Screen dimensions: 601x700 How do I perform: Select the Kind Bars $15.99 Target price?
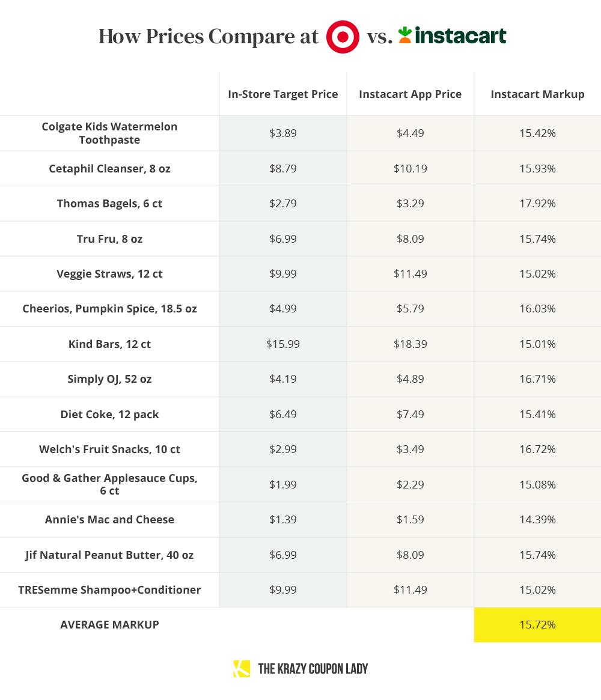pos(282,344)
